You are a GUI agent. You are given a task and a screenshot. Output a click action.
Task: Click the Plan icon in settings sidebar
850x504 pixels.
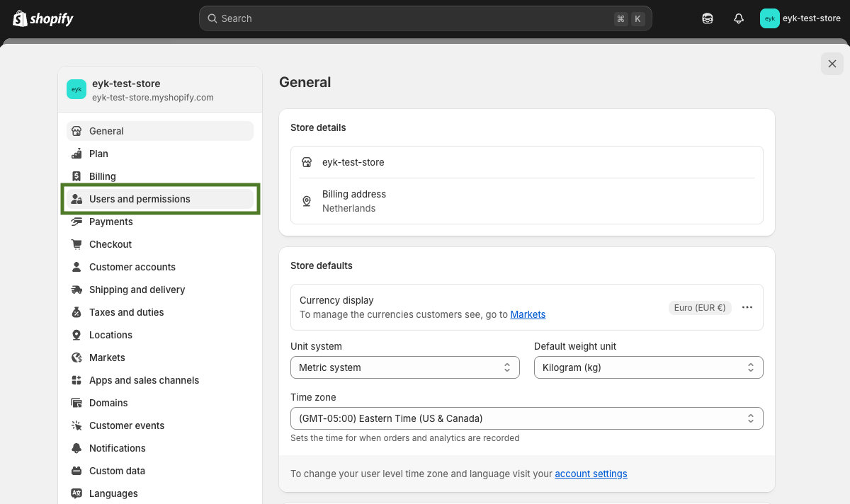[x=76, y=154]
